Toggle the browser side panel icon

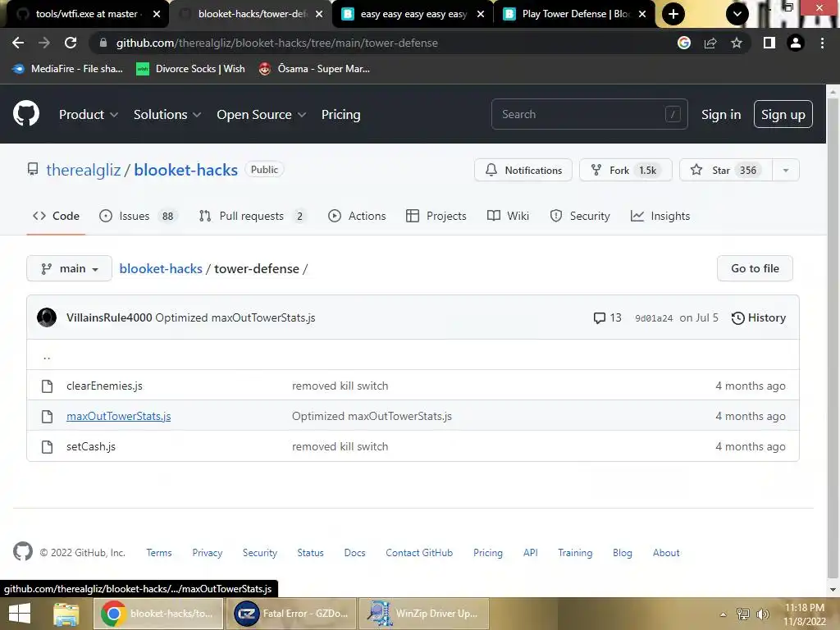click(x=769, y=43)
